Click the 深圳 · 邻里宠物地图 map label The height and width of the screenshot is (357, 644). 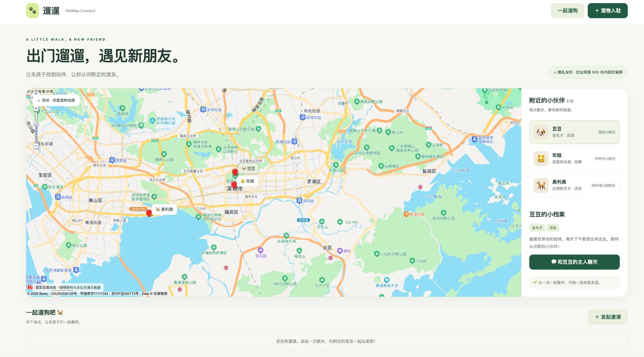(56, 101)
